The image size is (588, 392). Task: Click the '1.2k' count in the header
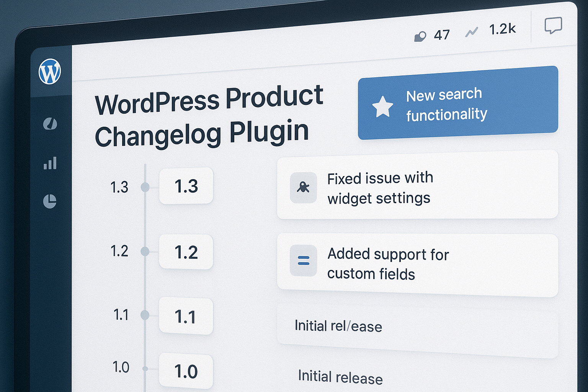[x=502, y=29]
